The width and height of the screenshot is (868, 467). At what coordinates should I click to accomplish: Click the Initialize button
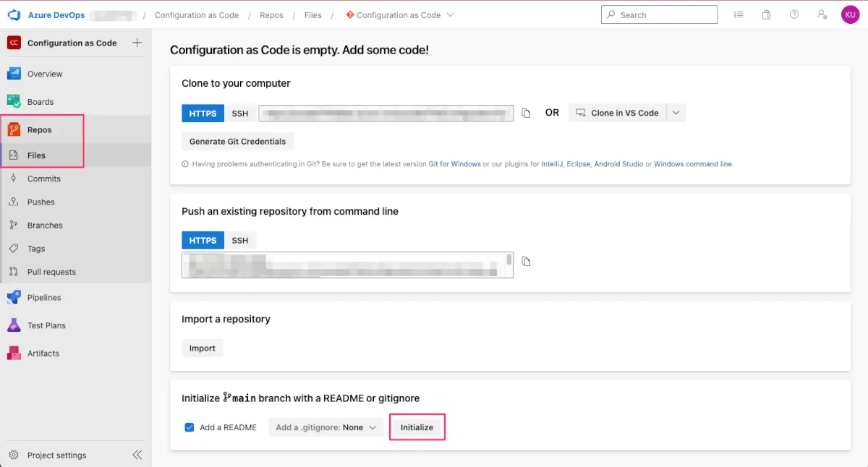[417, 427]
